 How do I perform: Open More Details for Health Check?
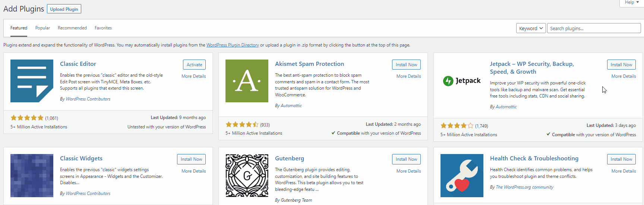624,171
